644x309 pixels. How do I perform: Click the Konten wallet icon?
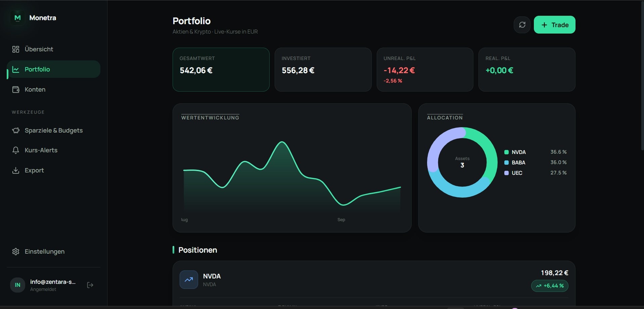point(16,90)
